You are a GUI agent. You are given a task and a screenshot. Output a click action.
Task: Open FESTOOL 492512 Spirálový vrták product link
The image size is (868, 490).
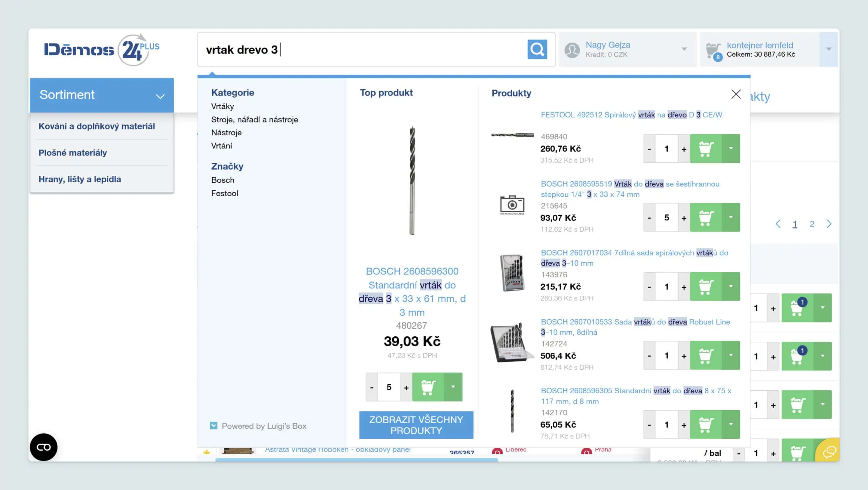(631, 115)
